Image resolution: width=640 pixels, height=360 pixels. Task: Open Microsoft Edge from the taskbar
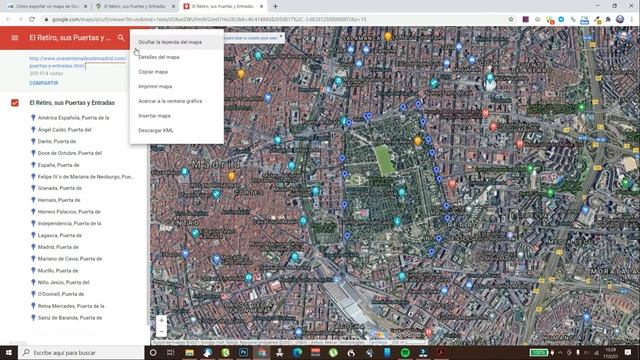pos(297,353)
